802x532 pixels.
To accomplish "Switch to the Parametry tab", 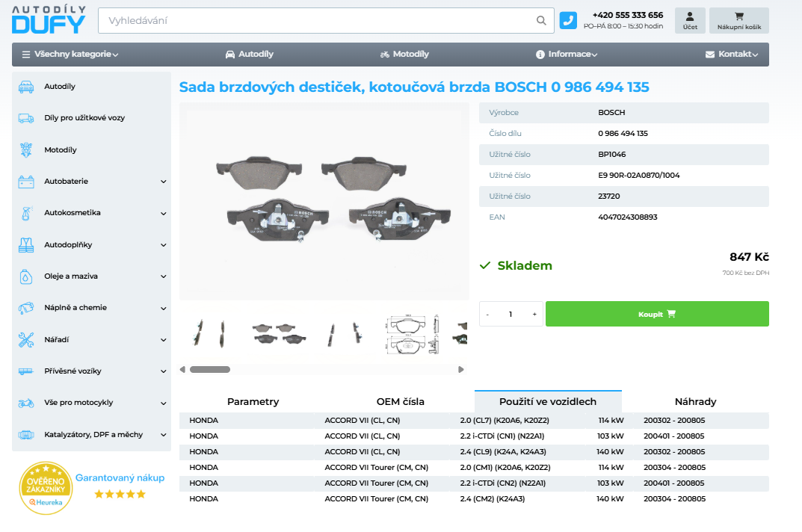I will 253,402.
